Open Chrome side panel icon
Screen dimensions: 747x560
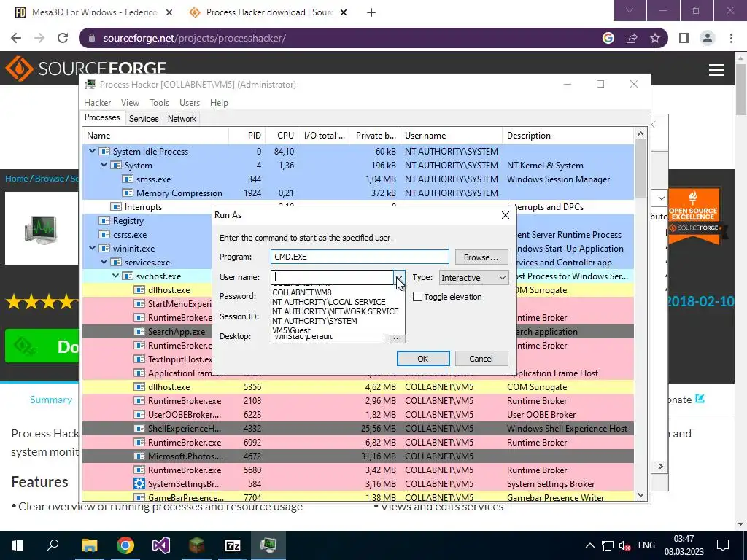(x=684, y=38)
